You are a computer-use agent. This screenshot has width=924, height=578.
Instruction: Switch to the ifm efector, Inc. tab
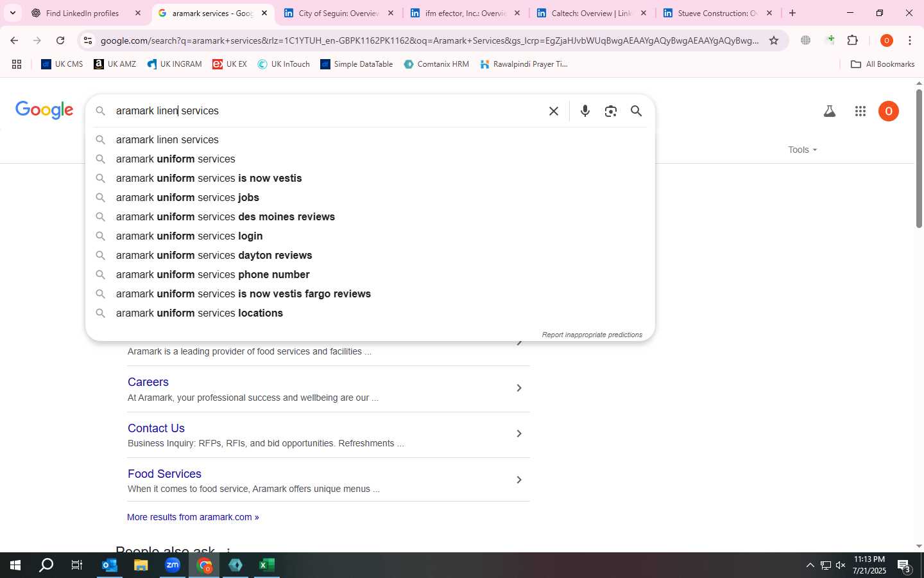pos(465,13)
